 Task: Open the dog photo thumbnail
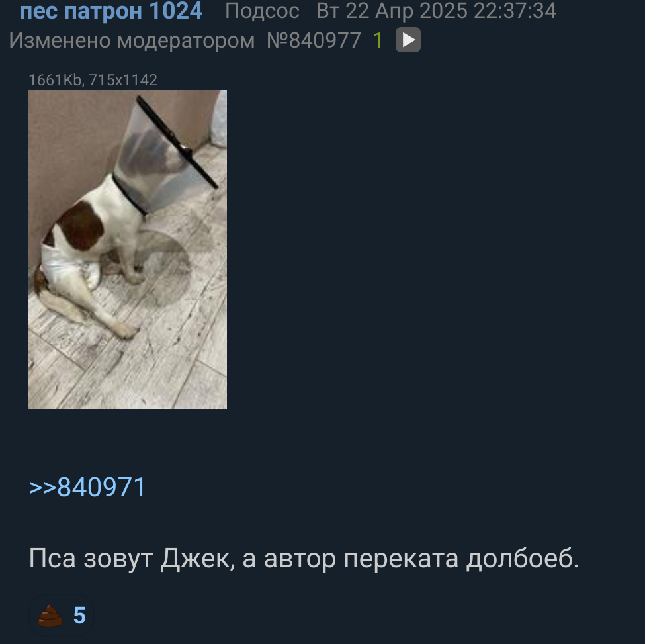click(x=128, y=250)
